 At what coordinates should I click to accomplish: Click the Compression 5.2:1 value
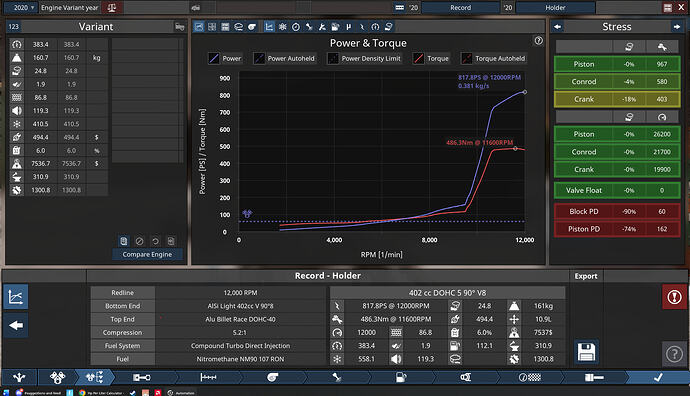[x=240, y=333]
